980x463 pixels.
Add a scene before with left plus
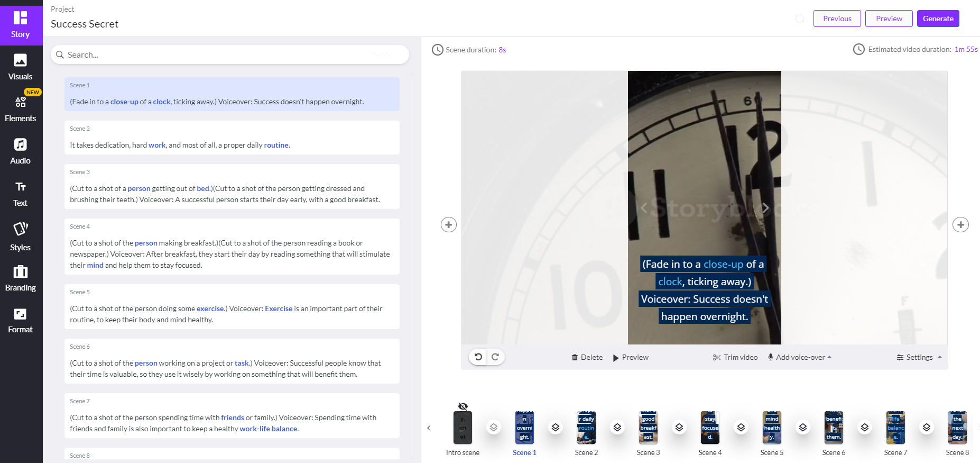coord(449,225)
